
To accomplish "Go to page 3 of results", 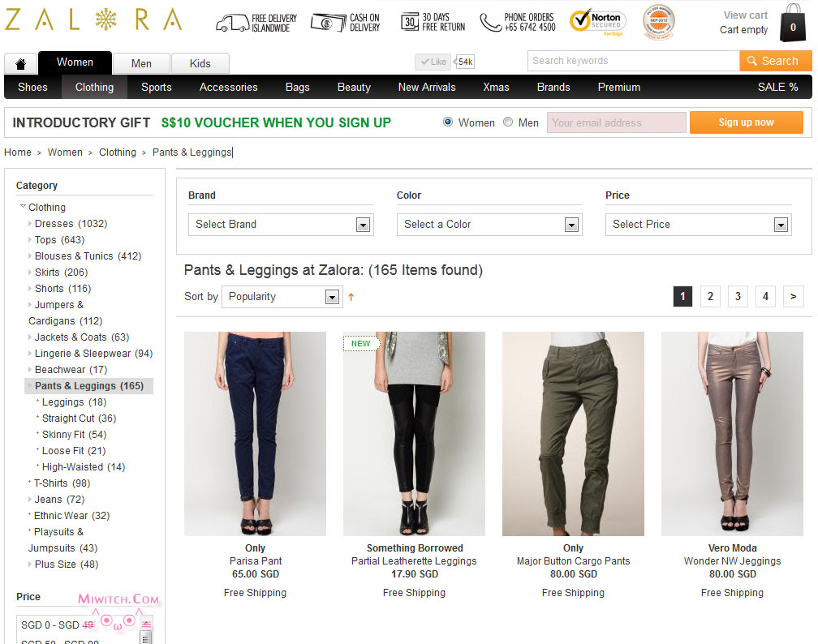I will click(x=738, y=296).
